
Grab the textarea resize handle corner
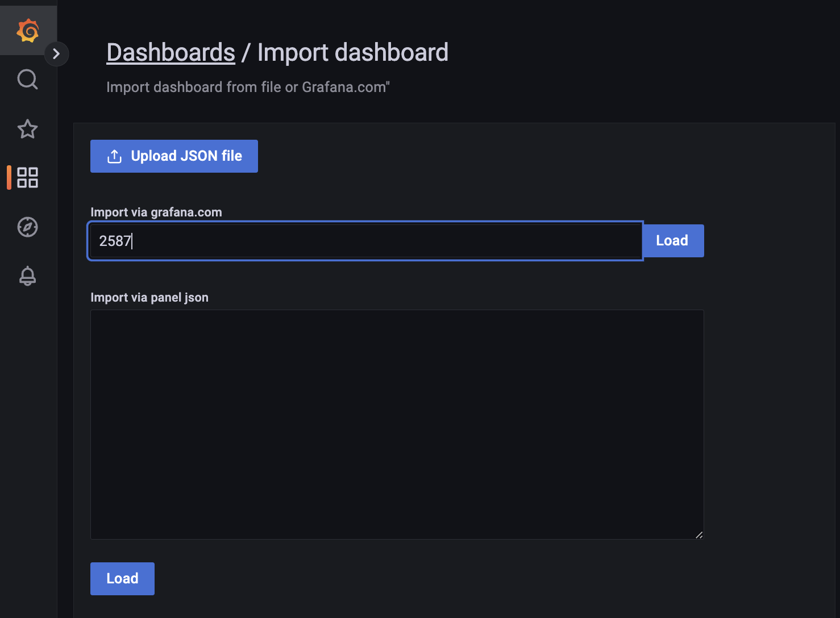(699, 535)
